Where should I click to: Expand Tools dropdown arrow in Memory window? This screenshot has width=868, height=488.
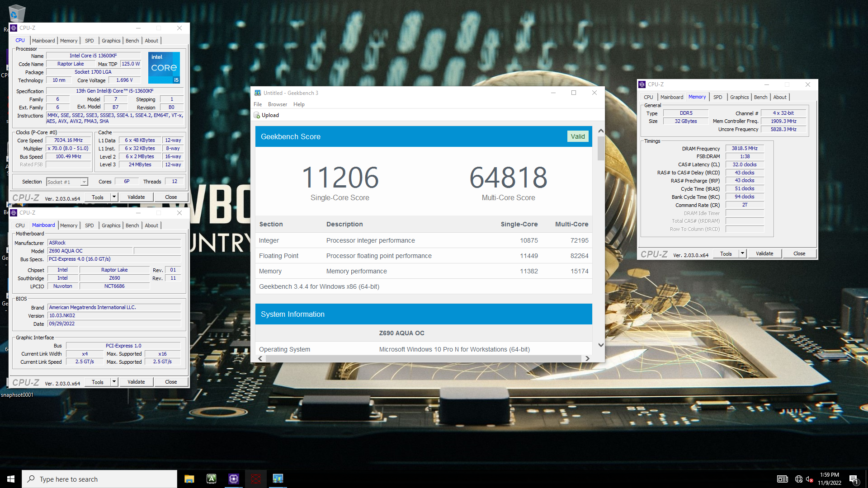[x=742, y=253]
